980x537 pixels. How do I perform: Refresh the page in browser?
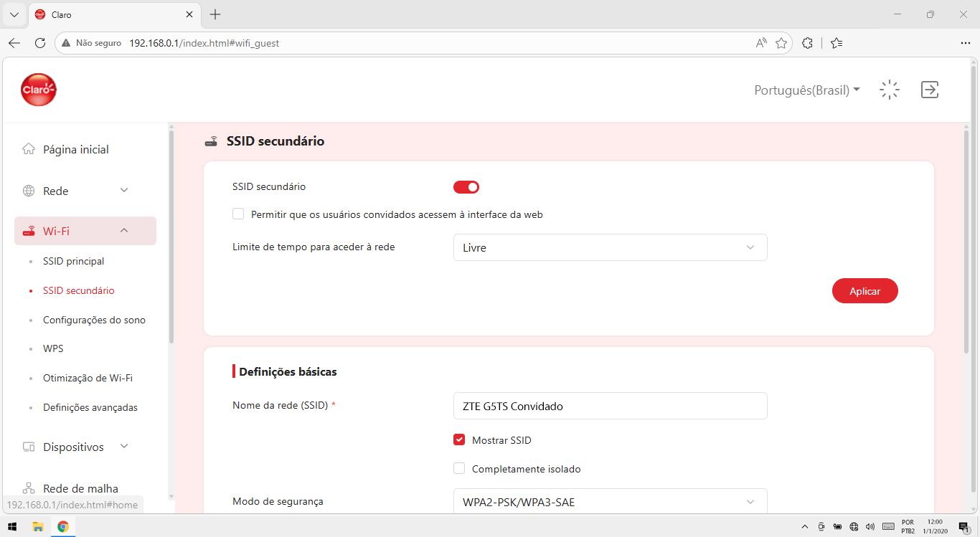(x=40, y=43)
